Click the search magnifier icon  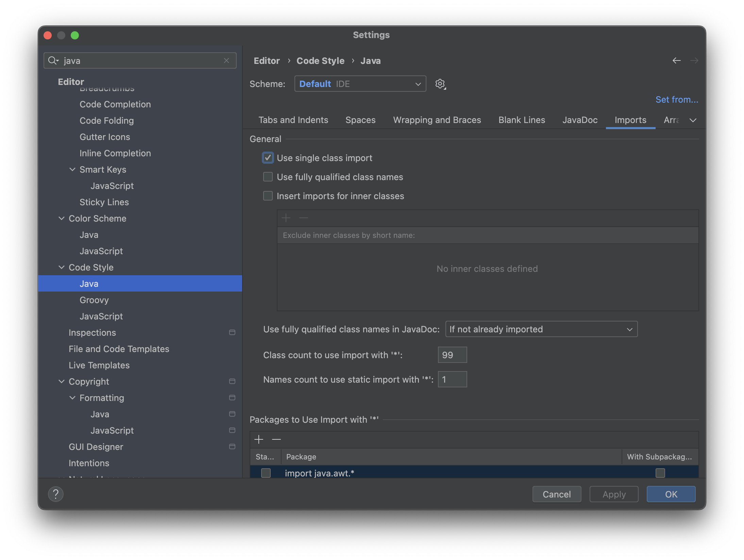pos(53,60)
